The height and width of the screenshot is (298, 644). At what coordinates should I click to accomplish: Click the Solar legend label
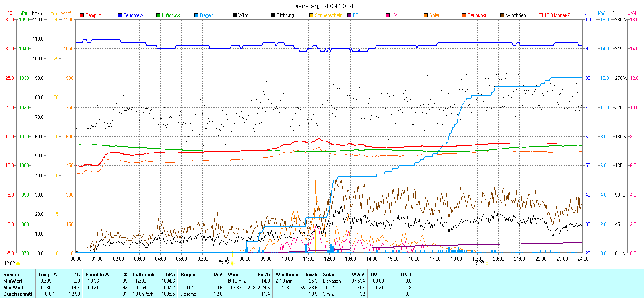click(434, 15)
